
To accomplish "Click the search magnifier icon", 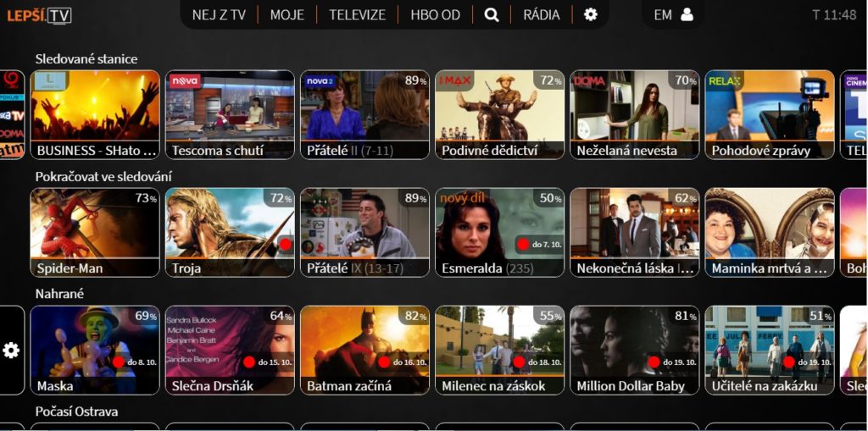I will [x=492, y=14].
